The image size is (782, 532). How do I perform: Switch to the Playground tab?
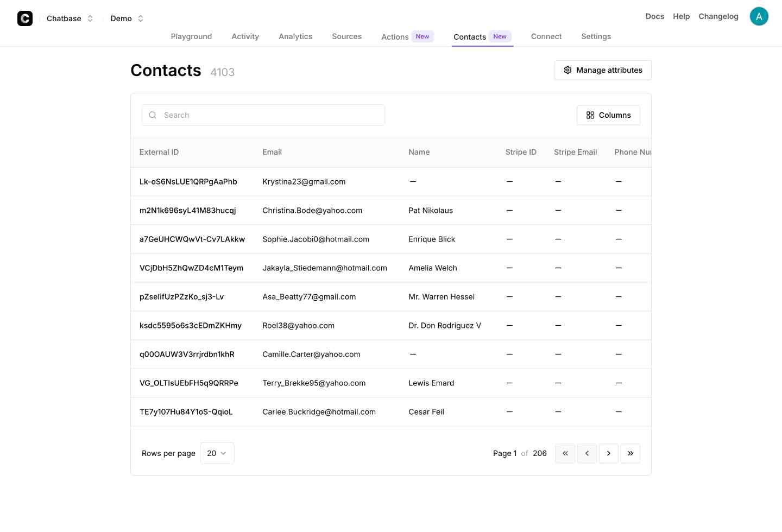[x=191, y=36]
